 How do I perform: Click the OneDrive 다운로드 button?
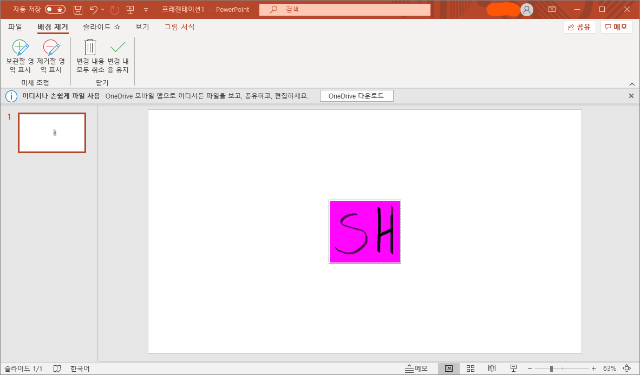coord(356,96)
